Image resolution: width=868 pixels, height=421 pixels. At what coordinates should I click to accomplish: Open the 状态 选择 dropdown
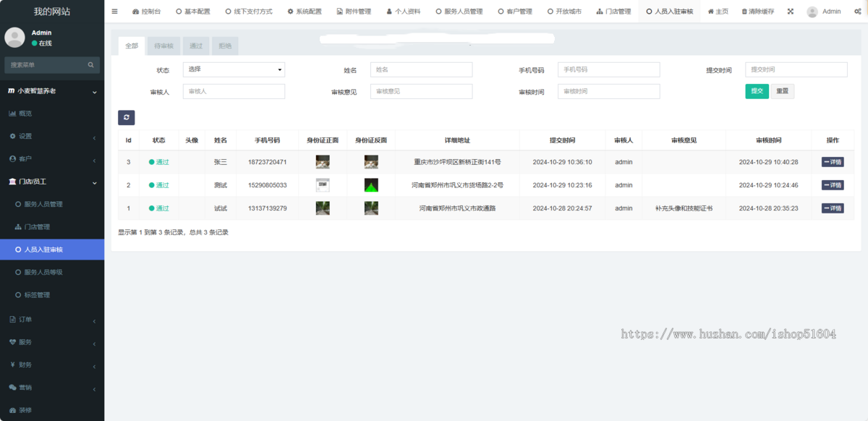(x=234, y=69)
